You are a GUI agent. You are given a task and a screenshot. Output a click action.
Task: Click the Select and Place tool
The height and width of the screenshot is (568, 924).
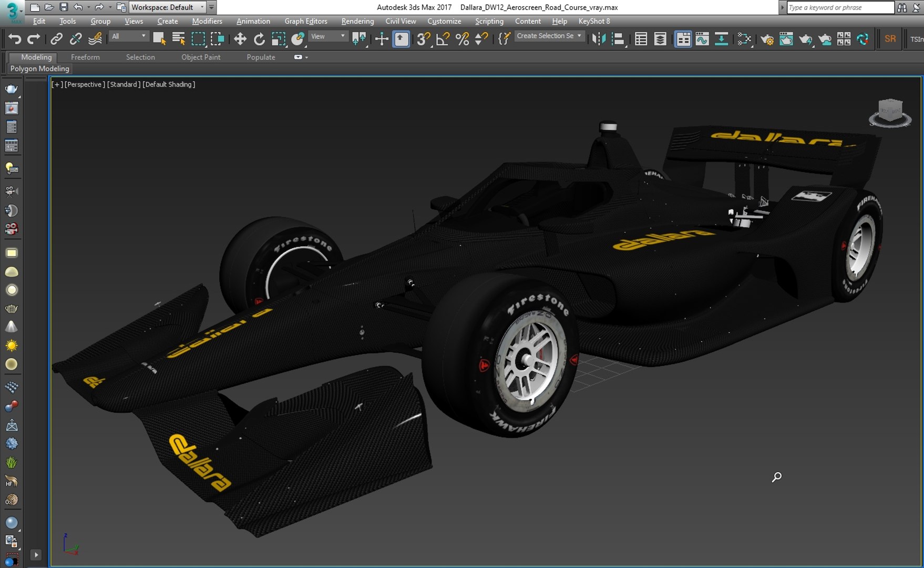(x=298, y=39)
